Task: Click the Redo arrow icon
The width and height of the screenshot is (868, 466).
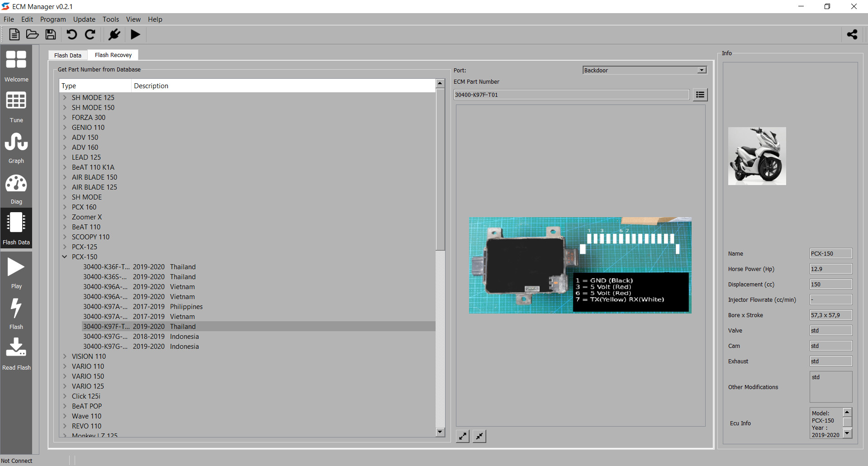Action: pyautogui.click(x=90, y=34)
